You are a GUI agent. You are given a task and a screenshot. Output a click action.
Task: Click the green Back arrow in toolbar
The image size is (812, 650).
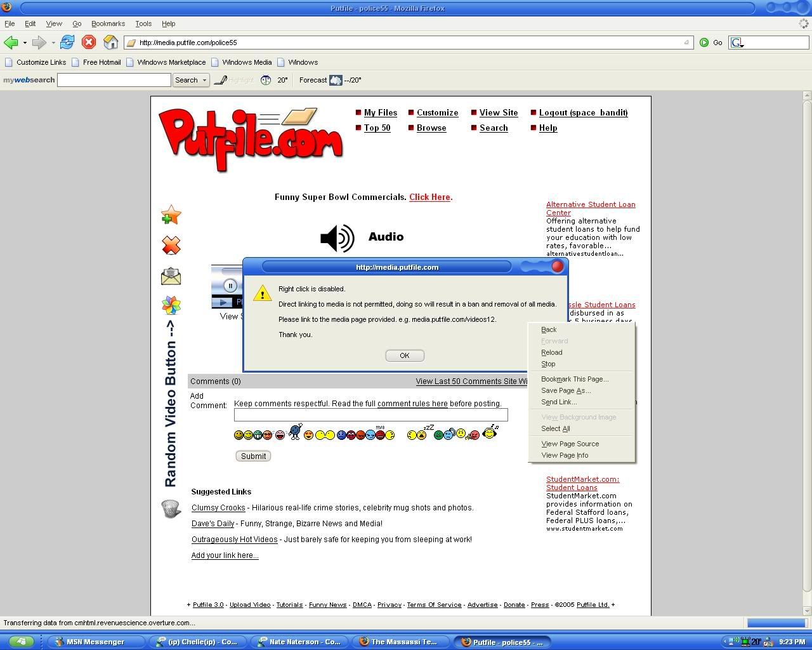coord(10,43)
